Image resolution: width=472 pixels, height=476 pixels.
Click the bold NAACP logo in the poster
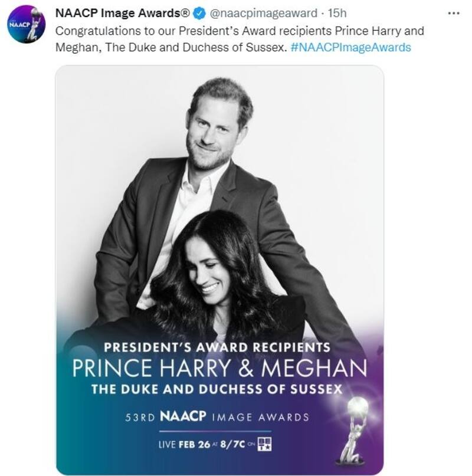(183, 416)
